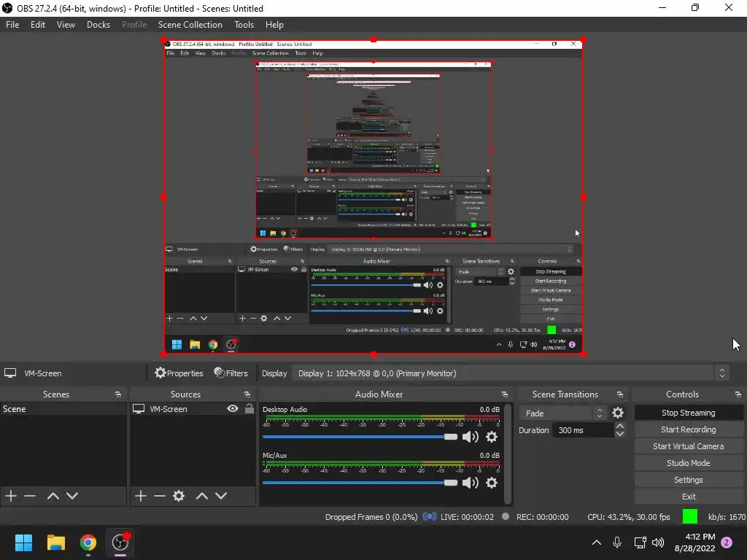Open Windows Start menu

(x=23, y=542)
